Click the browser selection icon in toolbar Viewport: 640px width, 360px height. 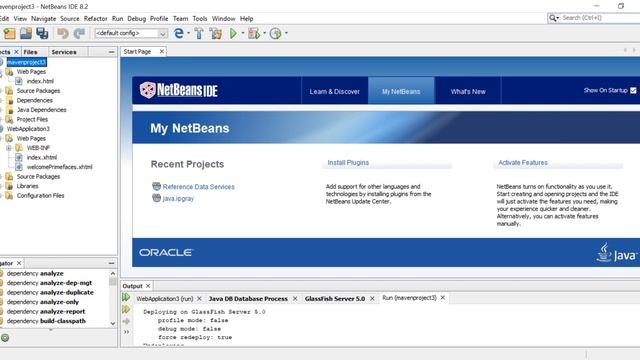click(x=178, y=33)
